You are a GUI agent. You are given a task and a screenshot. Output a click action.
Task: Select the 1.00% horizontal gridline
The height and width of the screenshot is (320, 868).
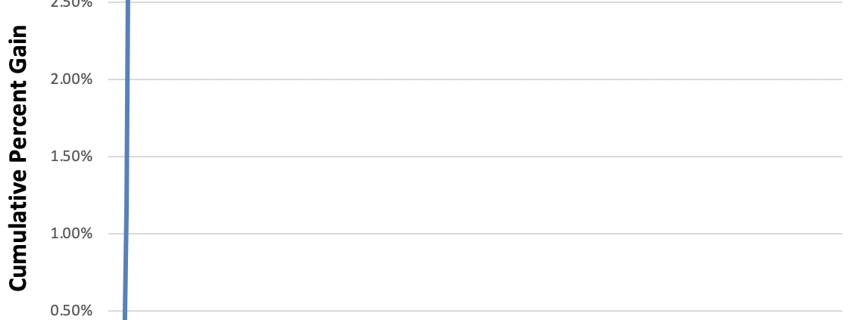pyautogui.click(x=485, y=234)
